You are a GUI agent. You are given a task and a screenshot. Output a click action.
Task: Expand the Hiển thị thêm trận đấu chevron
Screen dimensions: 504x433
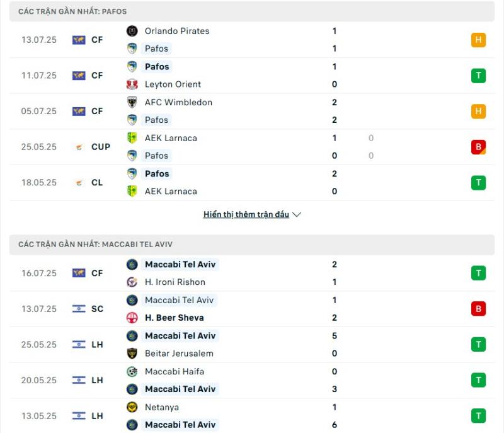[x=297, y=215]
